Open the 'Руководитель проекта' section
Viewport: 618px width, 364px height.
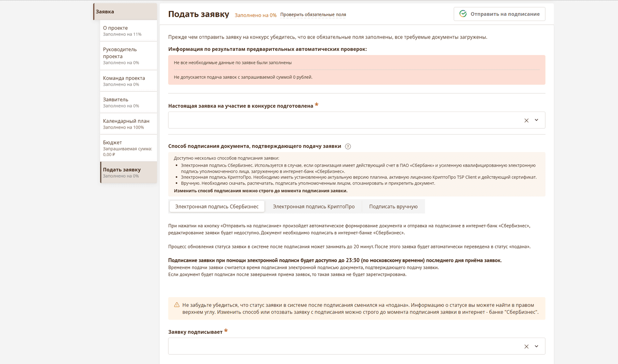click(x=128, y=56)
